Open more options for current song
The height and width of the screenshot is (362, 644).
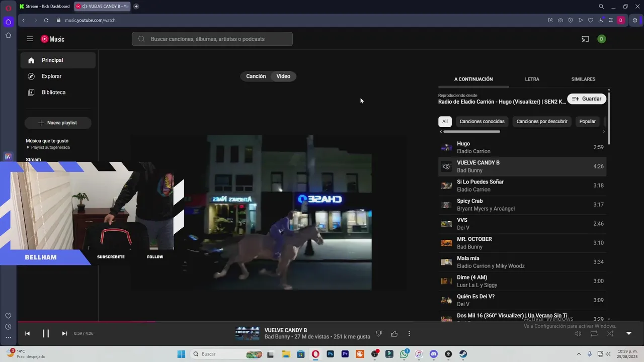(x=409, y=333)
